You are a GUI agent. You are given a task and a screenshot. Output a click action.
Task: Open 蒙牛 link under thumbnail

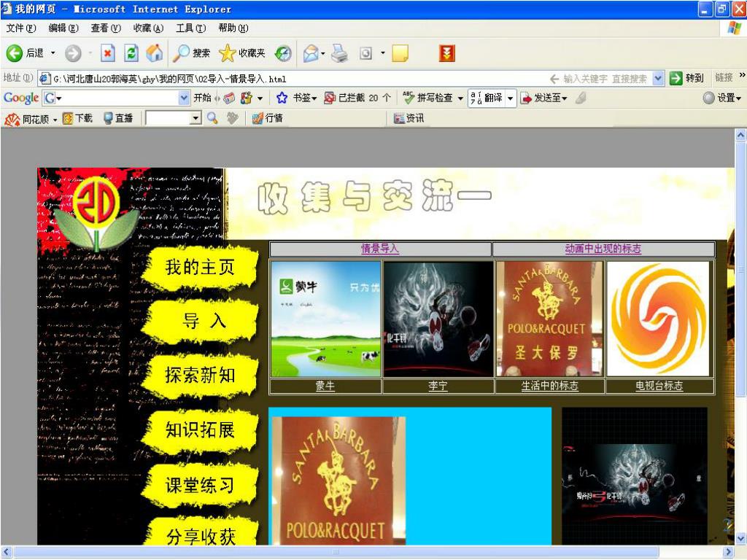(325, 386)
